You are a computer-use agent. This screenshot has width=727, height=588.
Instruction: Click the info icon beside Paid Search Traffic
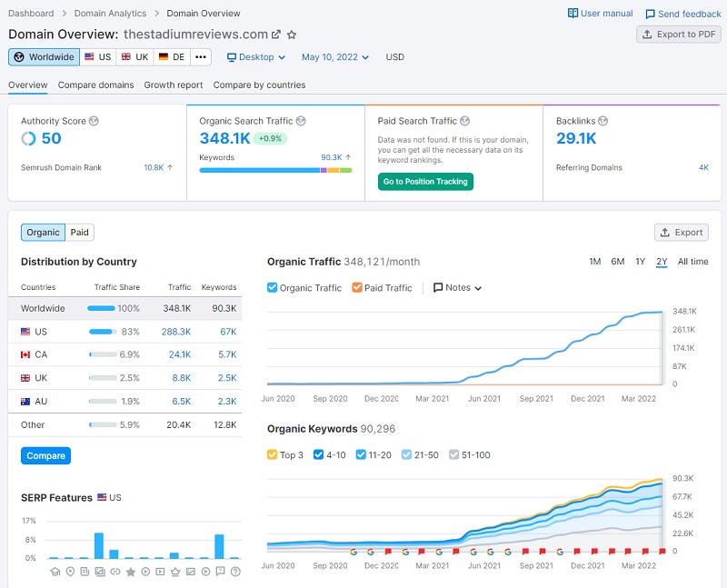(x=464, y=121)
